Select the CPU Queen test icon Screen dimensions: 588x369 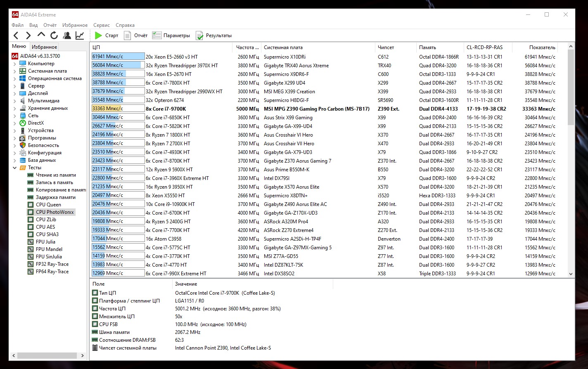pos(31,205)
